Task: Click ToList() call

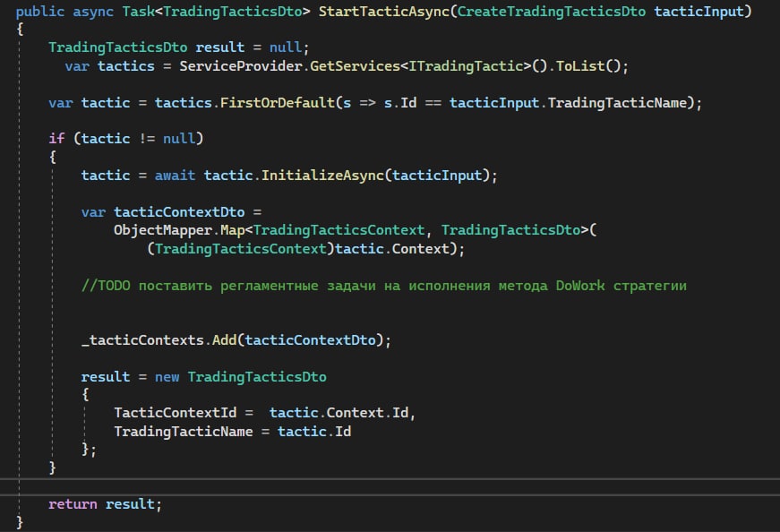Action: click(x=587, y=66)
